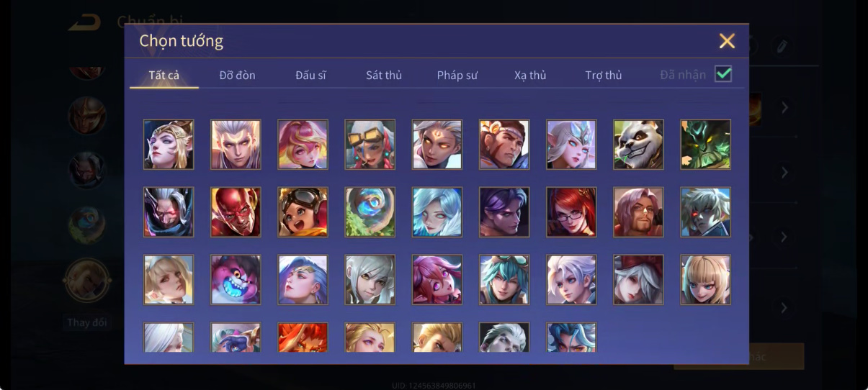Choose the red-haired hero wearing glasses
Viewport: 868px width, 390px height.
[x=571, y=212]
